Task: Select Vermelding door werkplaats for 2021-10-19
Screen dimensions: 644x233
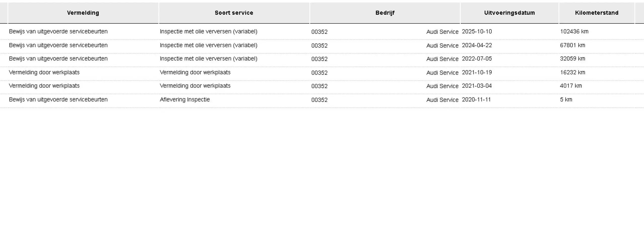Action: [44, 73]
